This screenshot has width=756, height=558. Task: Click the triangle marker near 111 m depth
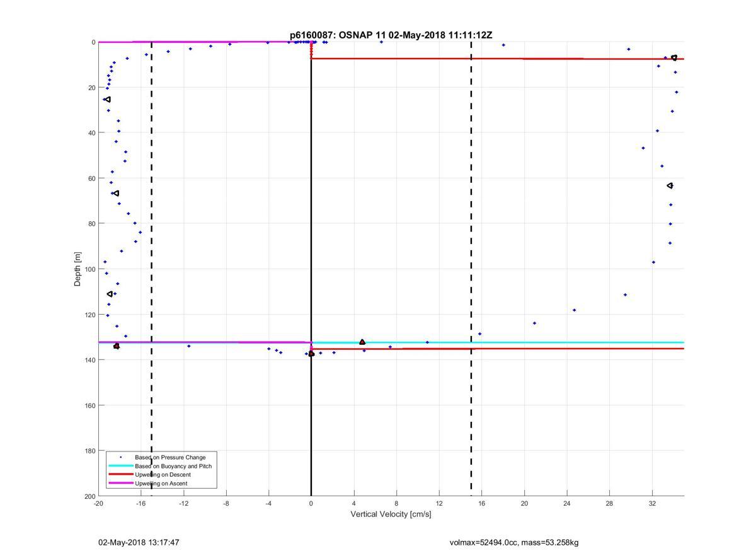(x=110, y=294)
